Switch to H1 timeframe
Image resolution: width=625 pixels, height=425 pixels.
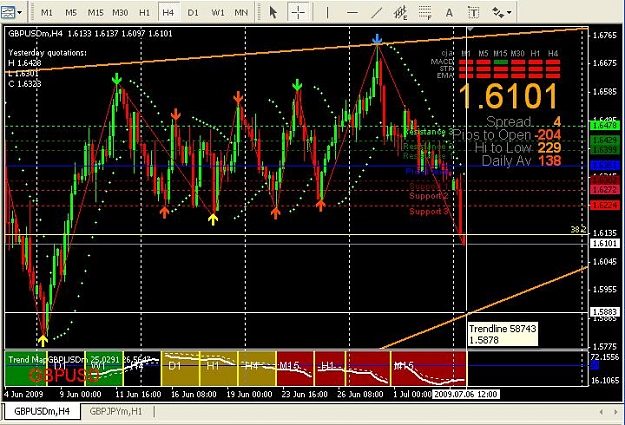[x=144, y=13]
